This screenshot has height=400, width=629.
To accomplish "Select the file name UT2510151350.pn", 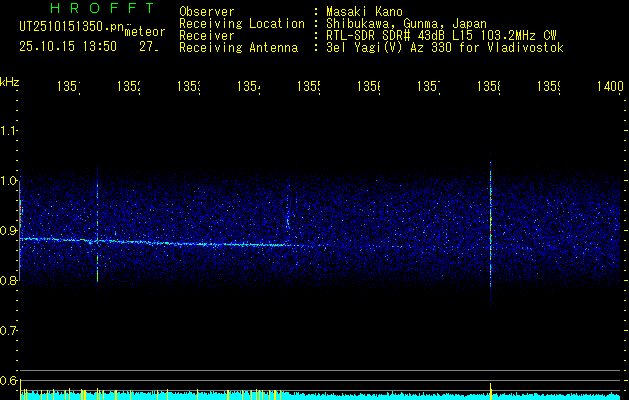I will click(71, 27).
